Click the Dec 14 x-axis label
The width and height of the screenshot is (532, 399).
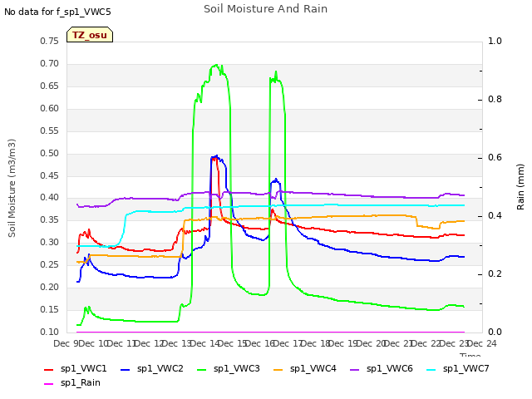click(x=204, y=343)
